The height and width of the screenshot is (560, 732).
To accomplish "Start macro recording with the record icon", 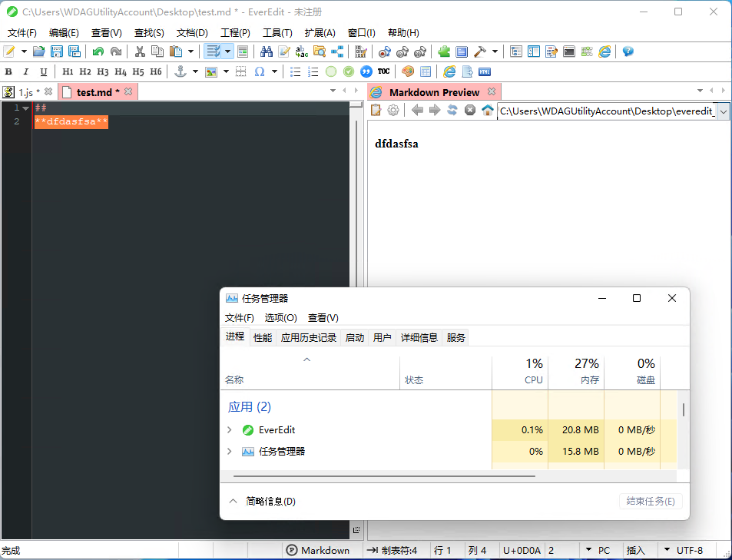I will (385, 51).
